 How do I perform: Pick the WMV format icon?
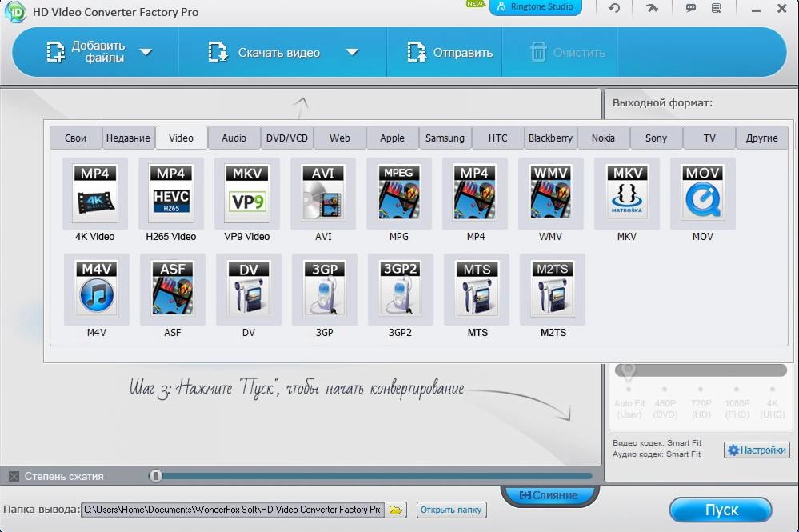coord(550,194)
